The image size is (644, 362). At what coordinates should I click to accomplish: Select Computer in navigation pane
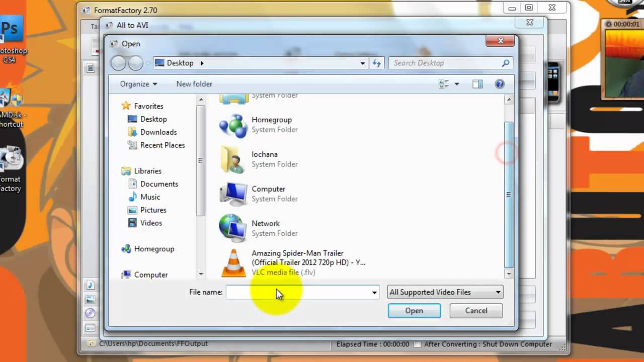[151, 275]
